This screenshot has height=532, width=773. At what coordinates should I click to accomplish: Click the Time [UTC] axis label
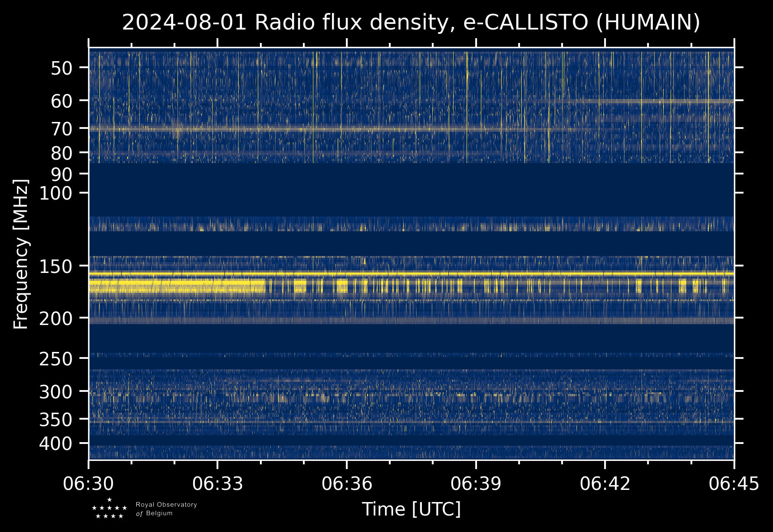(x=411, y=509)
